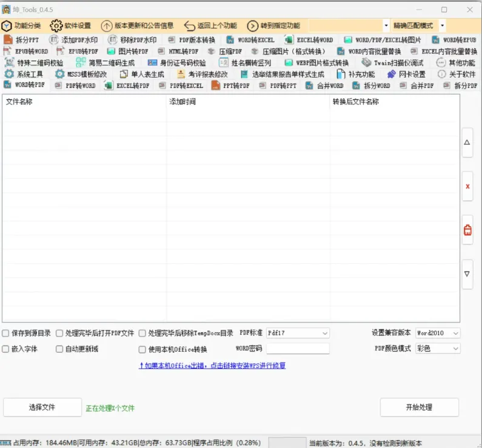The width and height of the screenshot is (482, 448).
Task: Open PDF版本转换 tool
Action: (192, 39)
